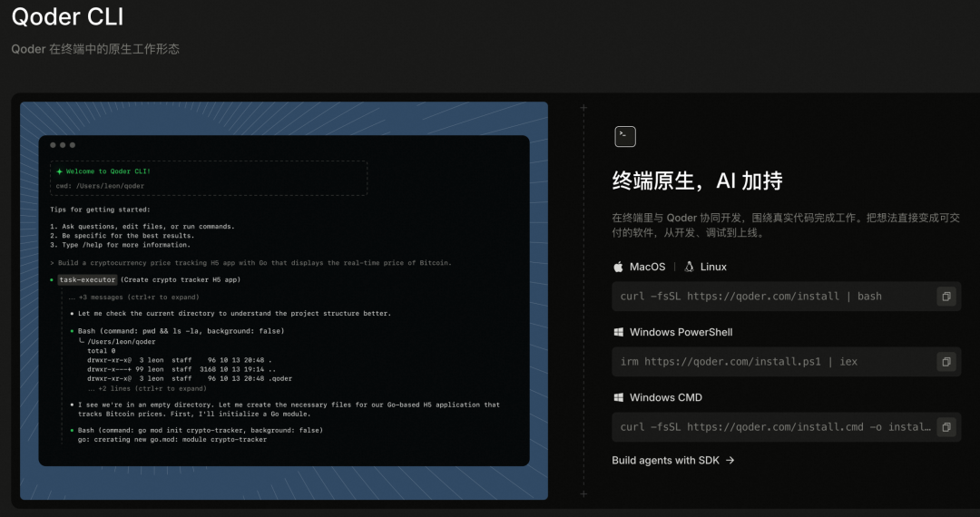Copy the Windows CMD install command
The image size is (980, 517).
coord(946,427)
